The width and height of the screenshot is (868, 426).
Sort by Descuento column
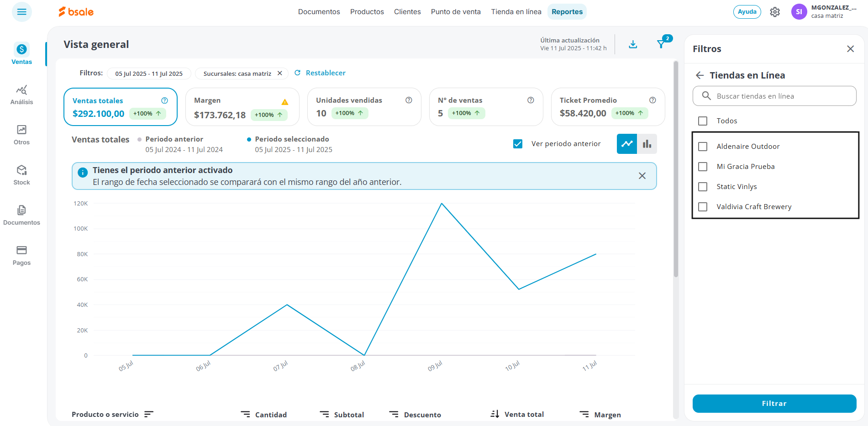click(x=415, y=415)
